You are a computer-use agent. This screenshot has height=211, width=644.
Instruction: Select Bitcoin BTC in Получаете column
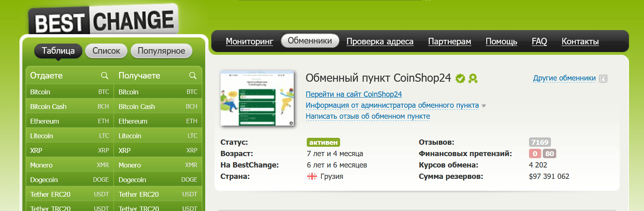point(158,92)
